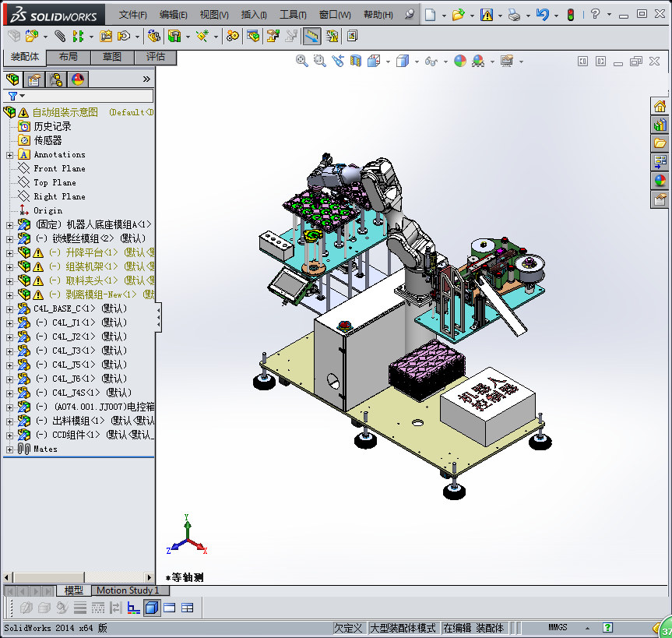
Task: Click the Insert Components icon
Action: click(32, 36)
